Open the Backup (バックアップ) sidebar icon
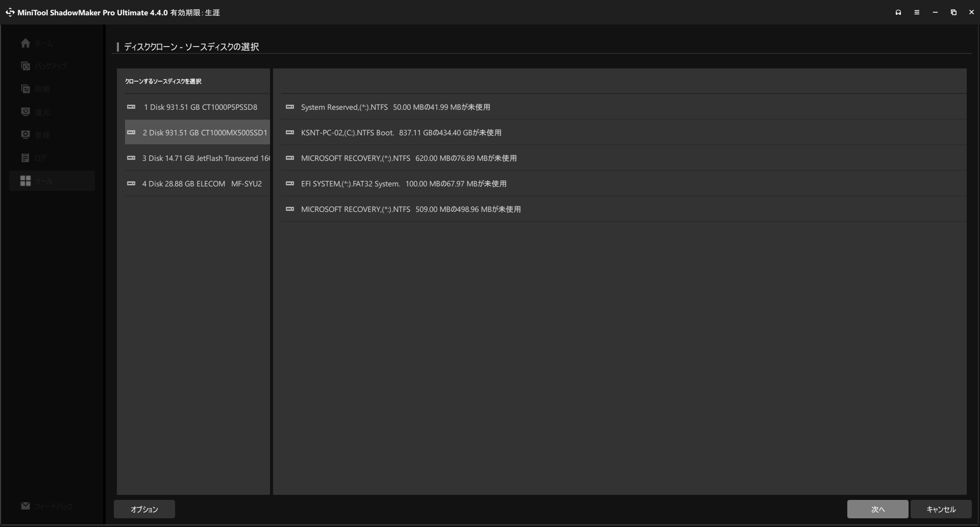This screenshot has width=980, height=527. click(x=26, y=66)
